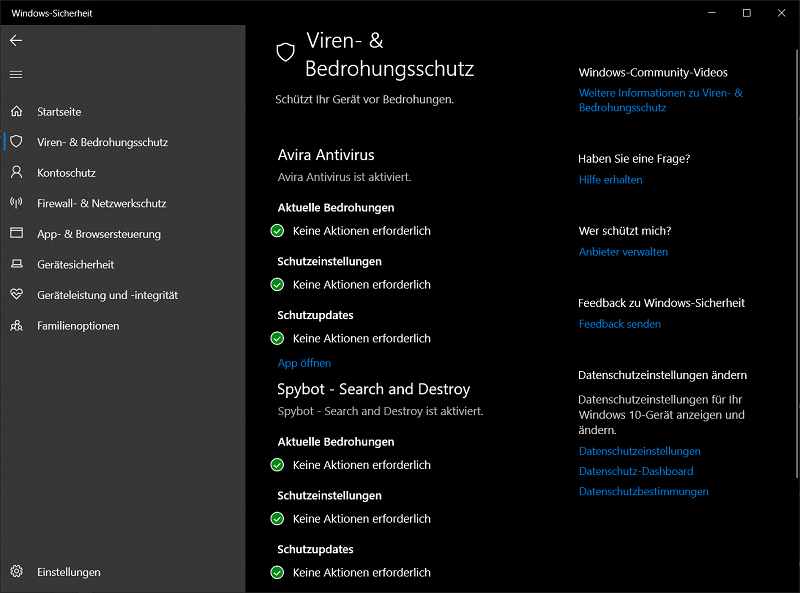The height and width of the screenshot is (593, 800).
Task: Click the Firewall antenna icon
Action: click(x=16, y=203)
